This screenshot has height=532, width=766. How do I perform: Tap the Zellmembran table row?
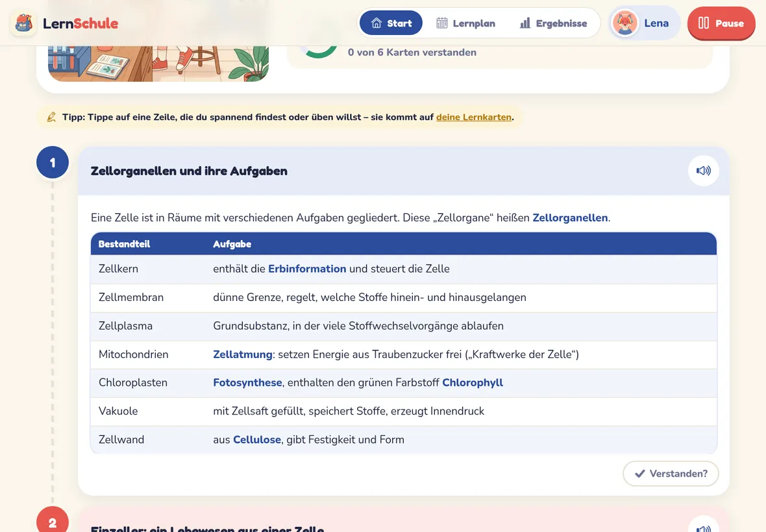[404, 298]
